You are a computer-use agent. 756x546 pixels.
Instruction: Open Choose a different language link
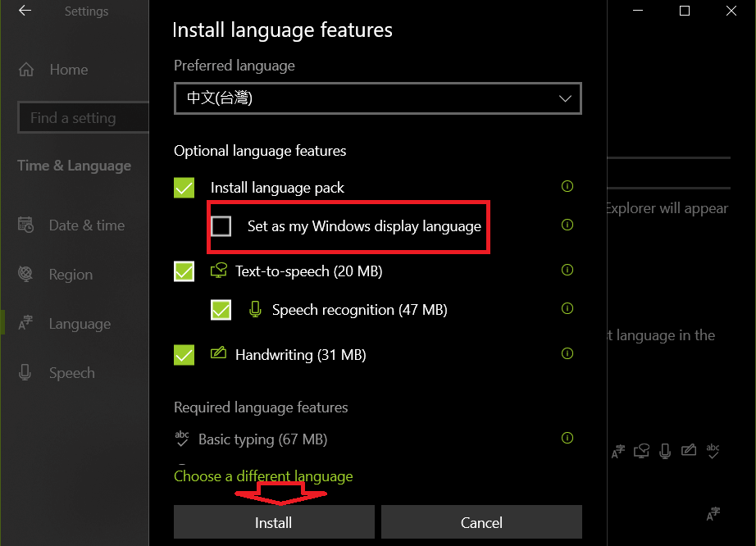click(263, 475)
